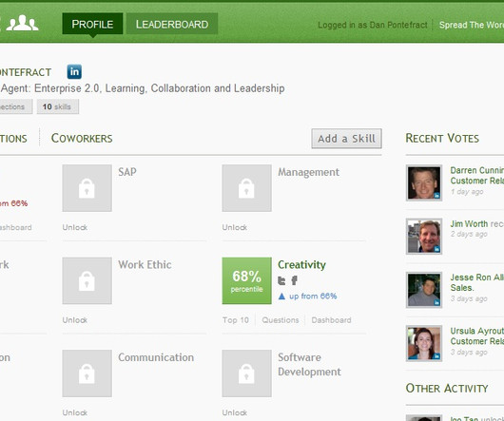The width and height of the screenshot is (504, 421).
Task: Open the Leaderboard tab
Action: pyautogui.click(x=172, y=24)
